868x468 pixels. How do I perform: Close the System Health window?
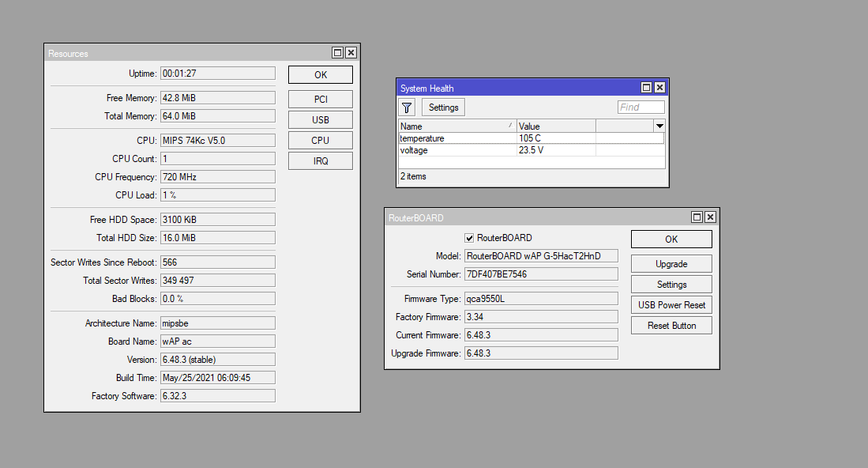(659, 88)
